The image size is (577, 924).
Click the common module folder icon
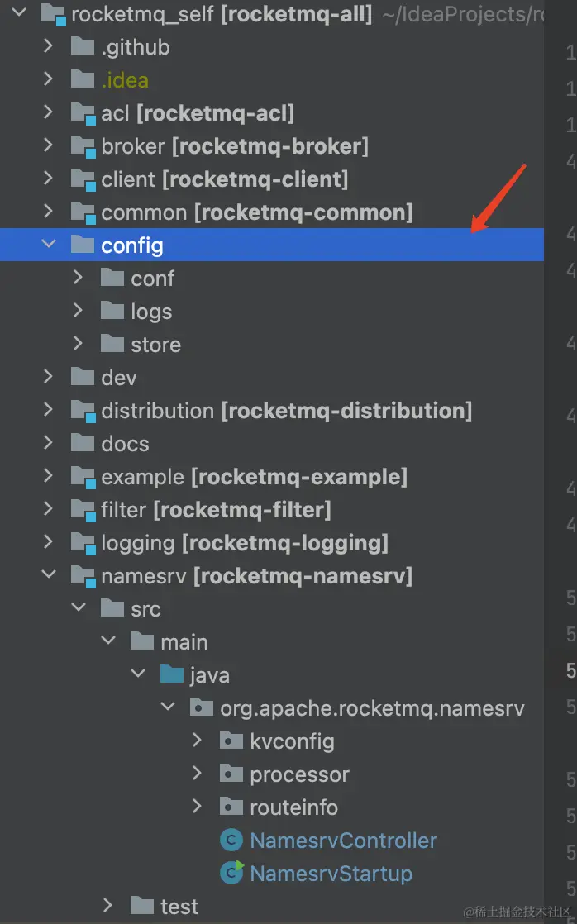[83, 212]
